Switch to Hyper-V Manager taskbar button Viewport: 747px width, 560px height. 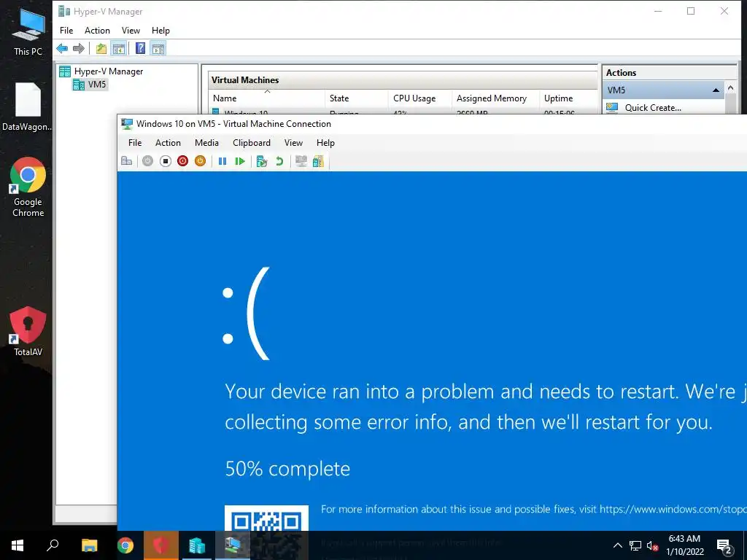(197, 545)
